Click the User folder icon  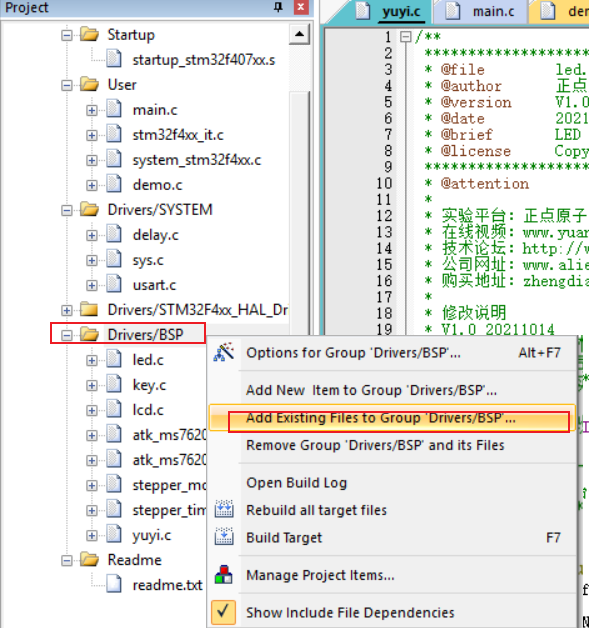89,85
